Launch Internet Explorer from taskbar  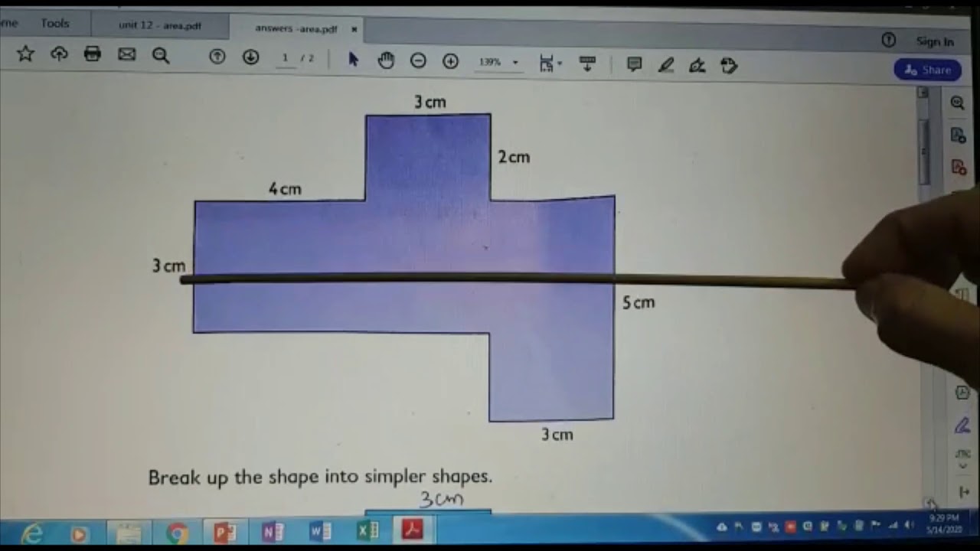pos(32,533)
